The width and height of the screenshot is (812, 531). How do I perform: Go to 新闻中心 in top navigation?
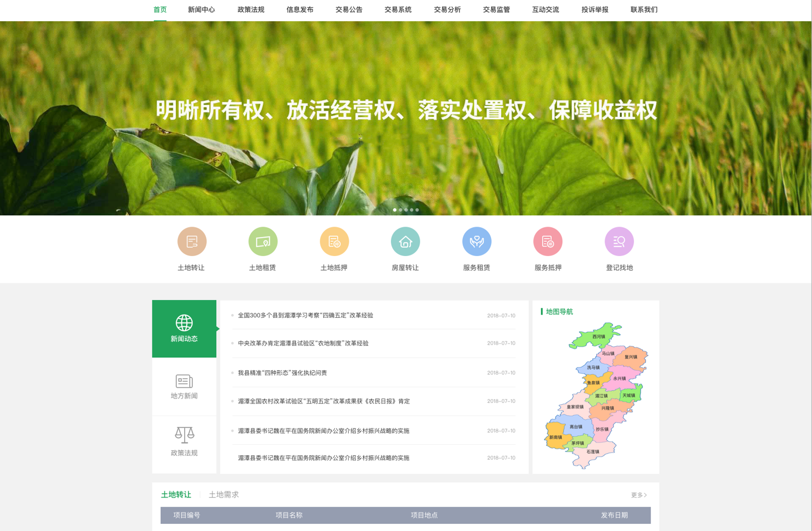coord(201,10)
